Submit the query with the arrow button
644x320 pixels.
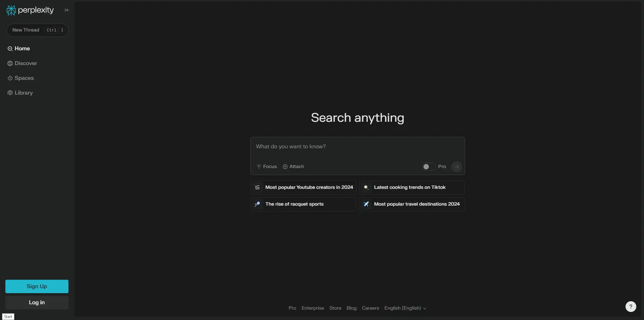(x=456, y=167)
